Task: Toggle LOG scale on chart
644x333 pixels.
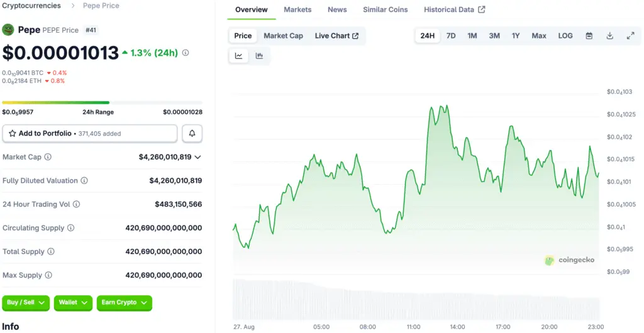Action: tap(565, 36)
